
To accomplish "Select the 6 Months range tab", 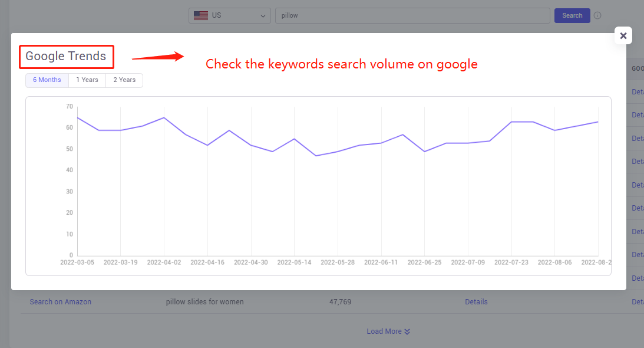I will point(47,80).
